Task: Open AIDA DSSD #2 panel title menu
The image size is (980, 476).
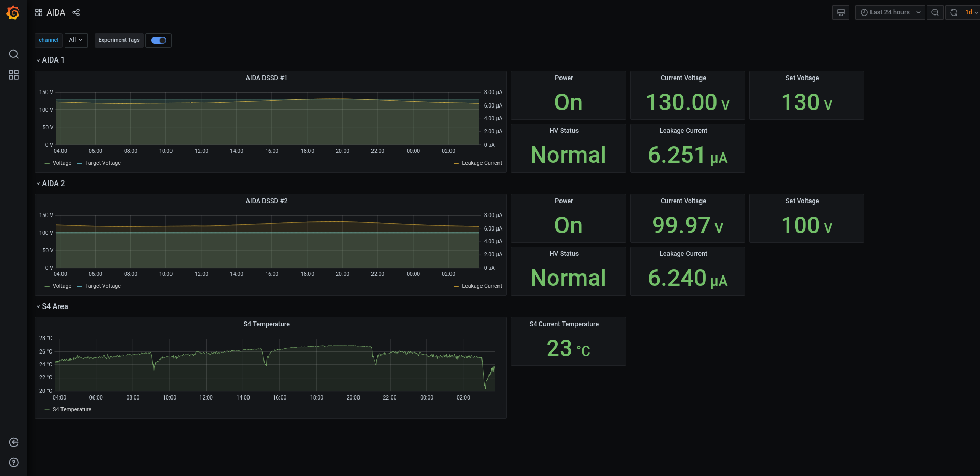Action: coord(267,201)
